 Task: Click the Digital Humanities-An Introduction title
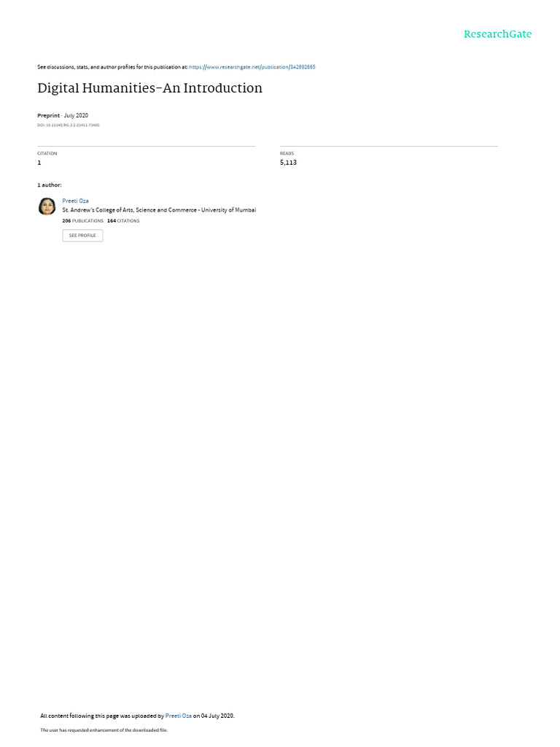150,88
